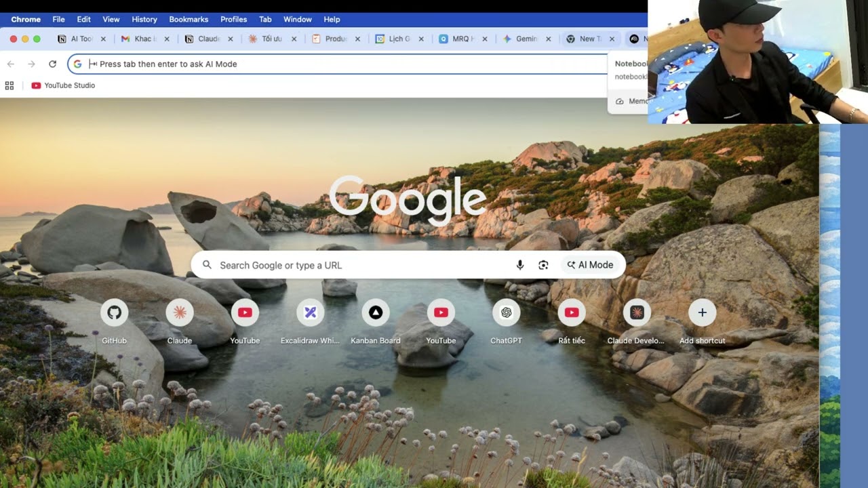The image size is (868, 488).
Task: Open the Excalidraw whiteboard shortcut
Action: point(310,312)
